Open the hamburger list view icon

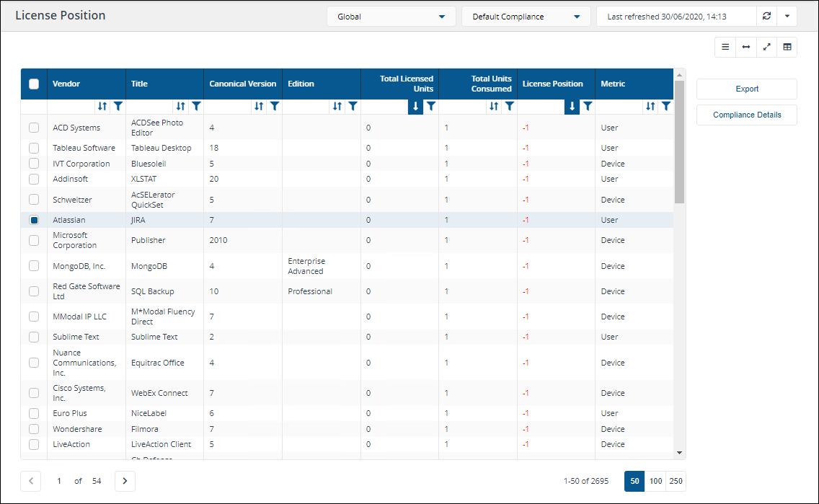point(725,47)
